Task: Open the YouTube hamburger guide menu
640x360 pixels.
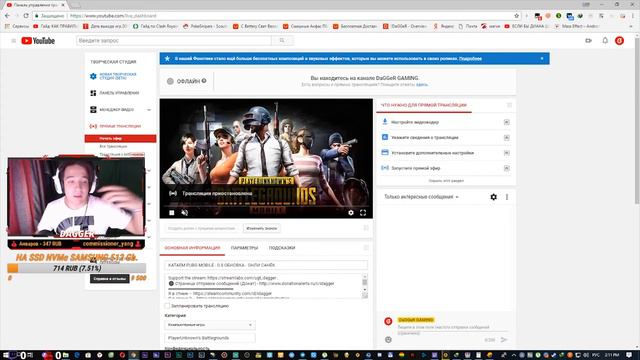Action: click(13, 41)
